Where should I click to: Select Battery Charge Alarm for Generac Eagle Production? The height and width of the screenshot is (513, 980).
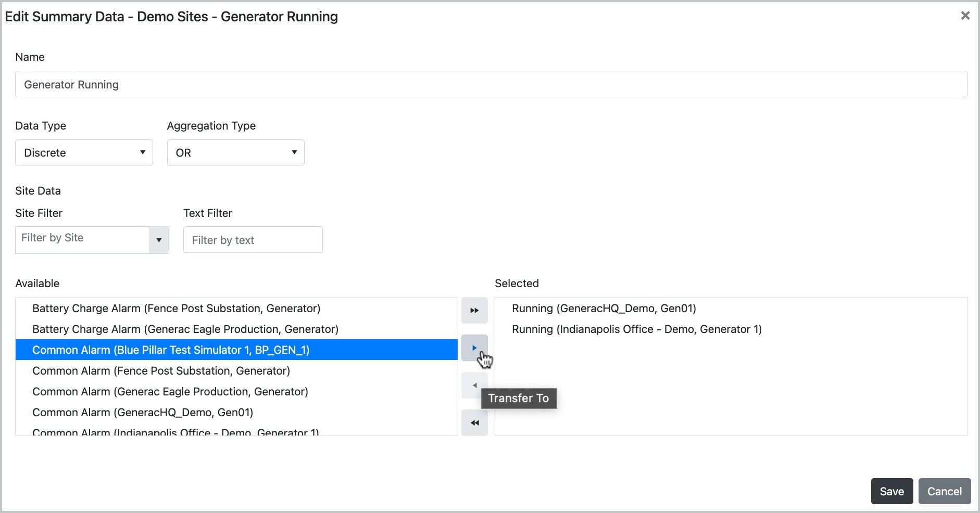click(x=185, y=329)
